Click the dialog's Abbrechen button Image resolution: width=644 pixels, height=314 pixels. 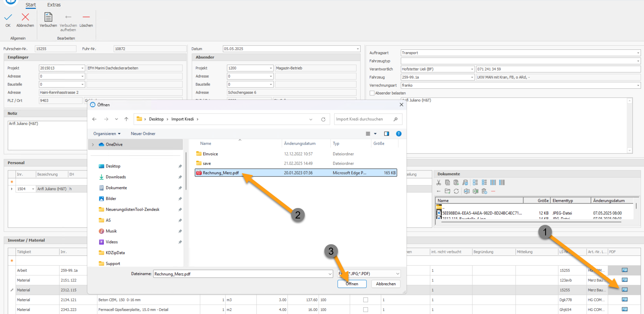tap(386, 284)
